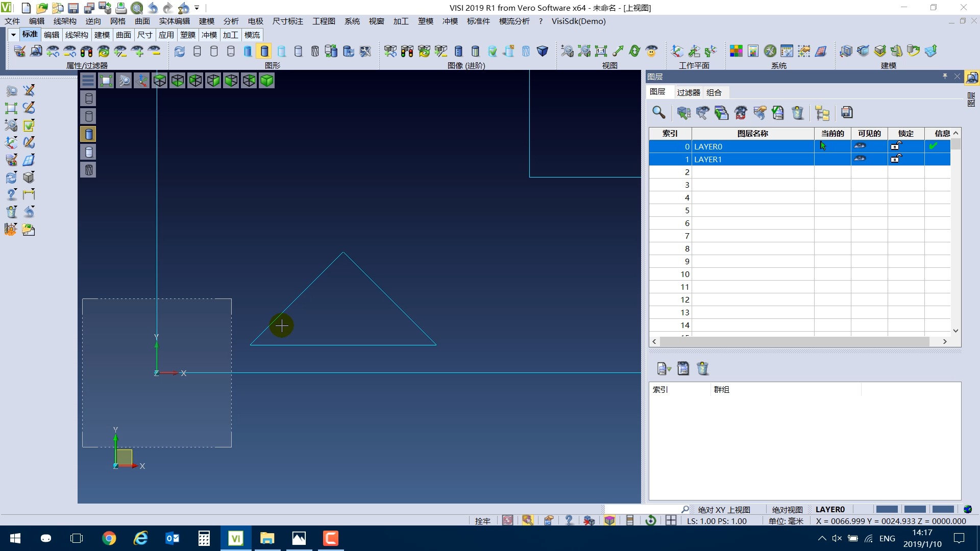Toggle visibility eye for LAYER1
This screenshot has width=980, height=551.
point(860,159)
